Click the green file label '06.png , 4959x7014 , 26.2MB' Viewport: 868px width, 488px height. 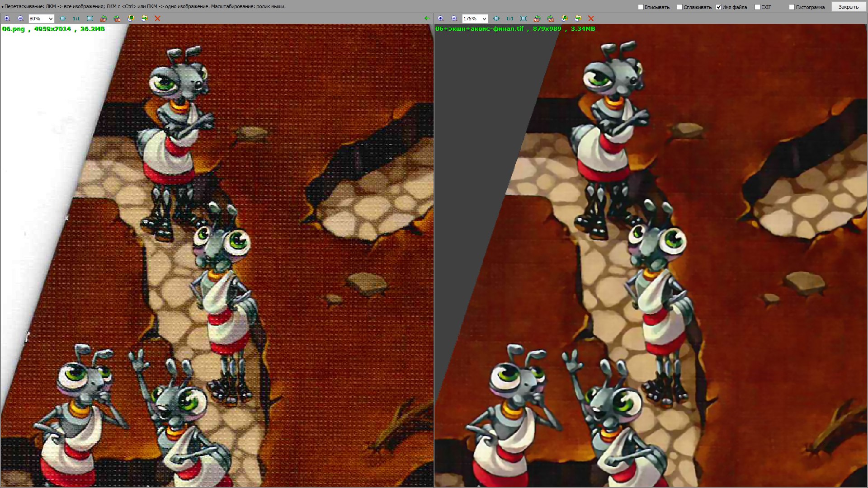tap(53, 29)
